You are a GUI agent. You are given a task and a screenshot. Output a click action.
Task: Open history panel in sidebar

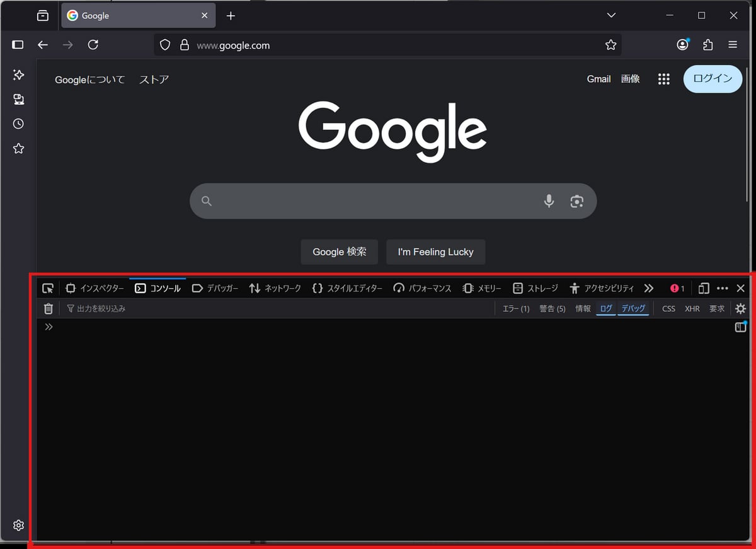pyautogui.click(x=18, y=124)
